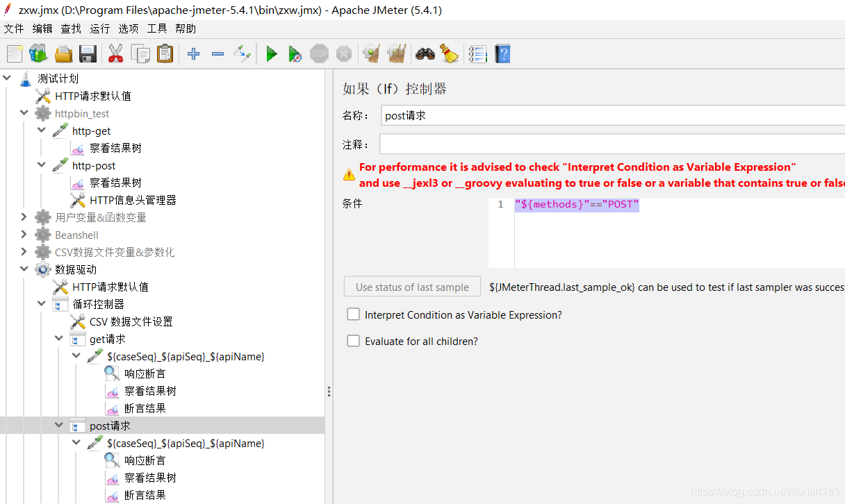Viewport: 845px width, 504px height.
Task: Select 响应断言 under get请求 sampler
Action: (x=145, y=373)
